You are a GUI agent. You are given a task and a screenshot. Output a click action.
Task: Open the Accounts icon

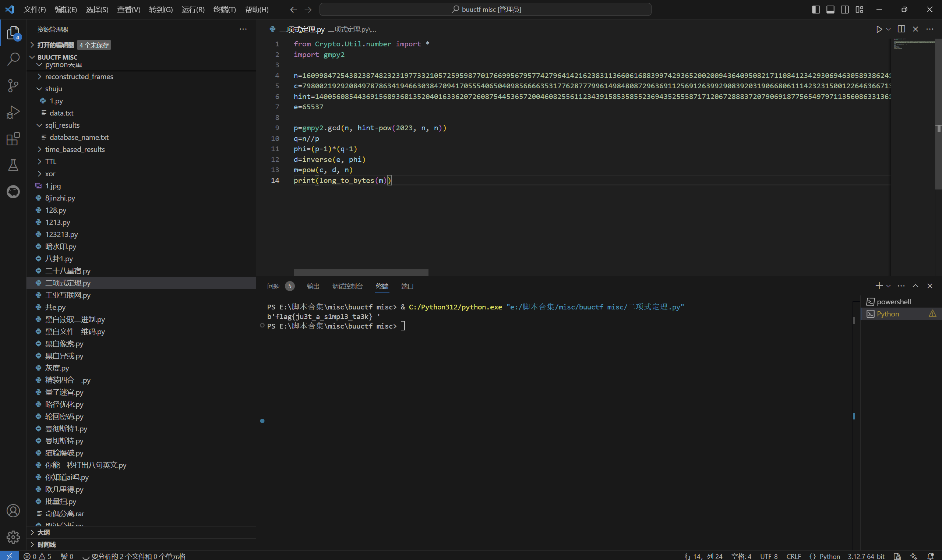pos(13,511)
